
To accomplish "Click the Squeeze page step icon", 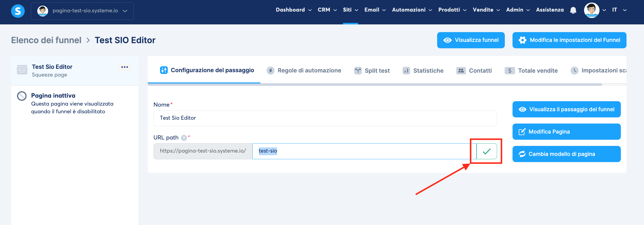I will [x=22, y=70].
